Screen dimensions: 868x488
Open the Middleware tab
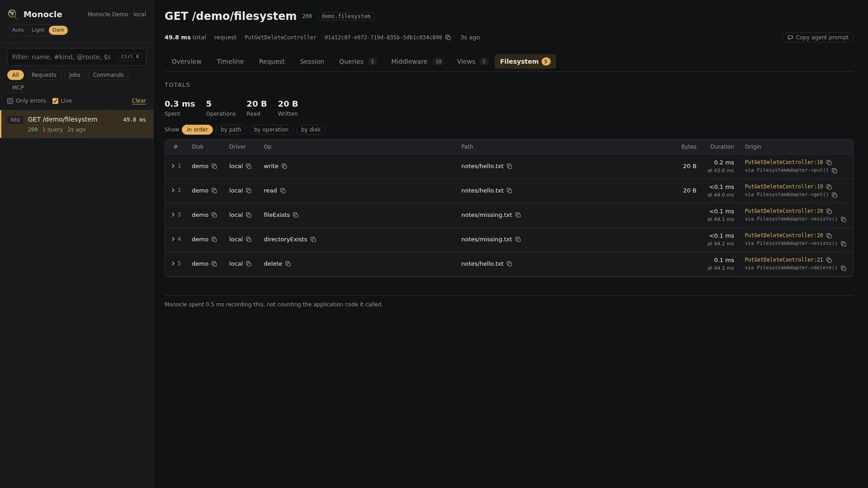point(417,61)
